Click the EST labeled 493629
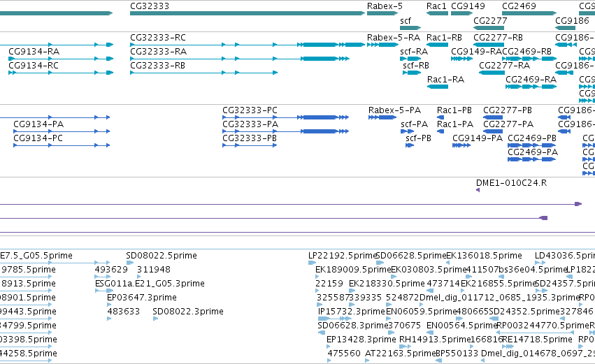The height and width of the screenshot is (364, 595). [110, 270]
